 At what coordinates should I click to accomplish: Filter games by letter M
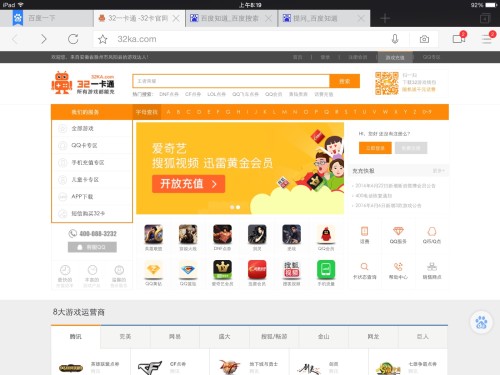coord(284,112)
